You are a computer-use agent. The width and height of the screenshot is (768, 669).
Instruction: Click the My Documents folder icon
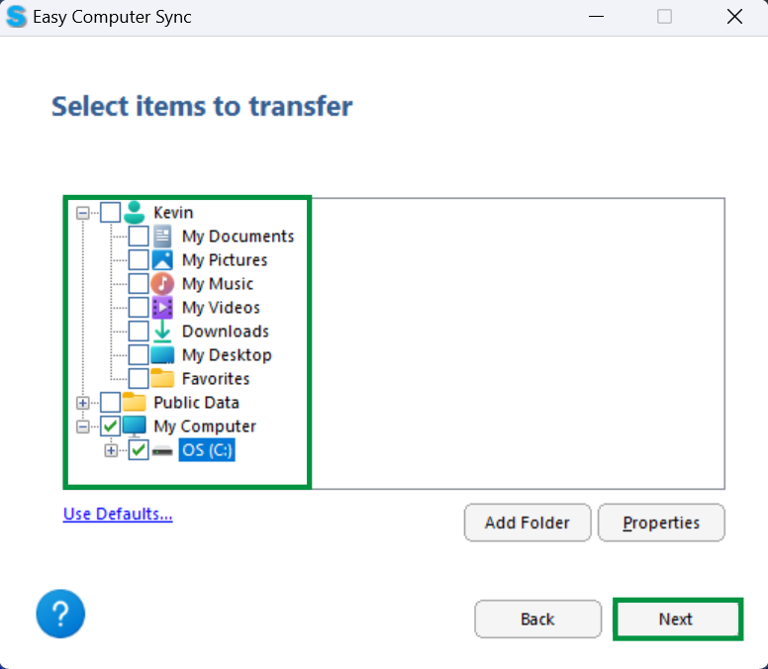tap(162, 236)
